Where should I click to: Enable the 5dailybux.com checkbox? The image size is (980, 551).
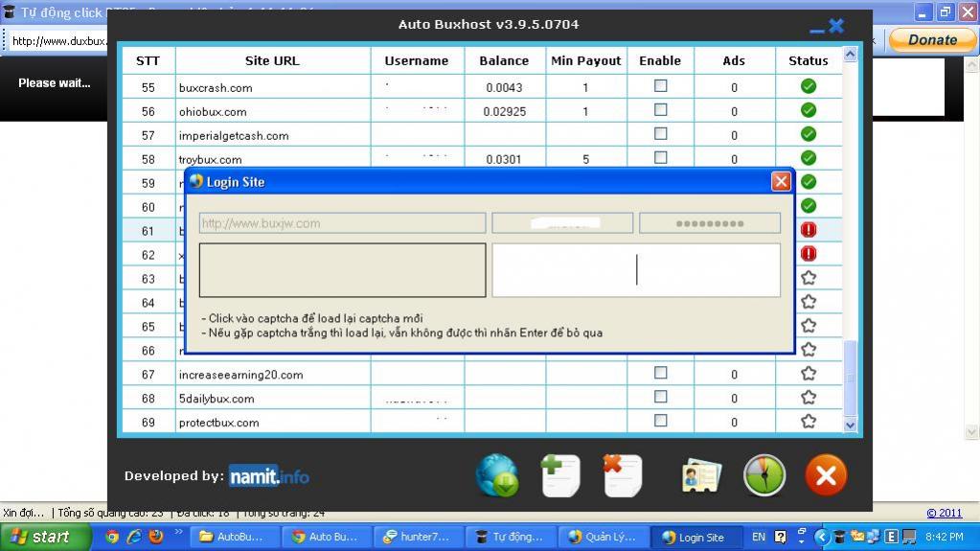pos(660,397)
